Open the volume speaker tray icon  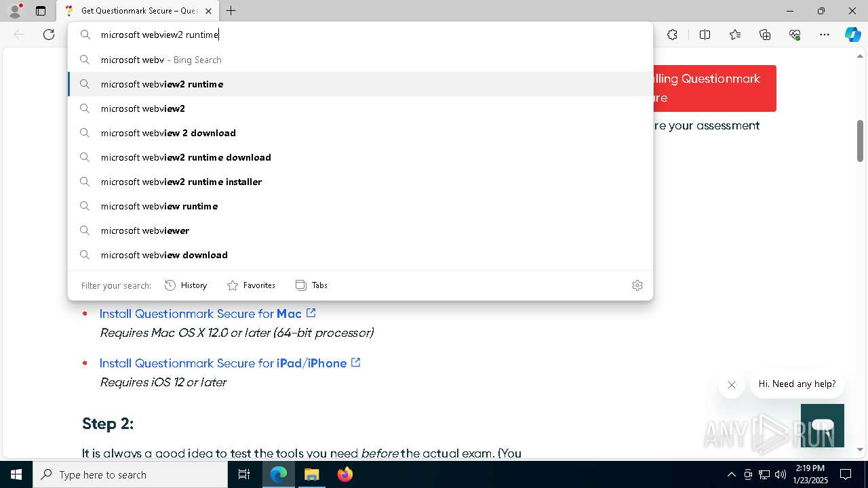pyautogui.click(x=781, y=474)
